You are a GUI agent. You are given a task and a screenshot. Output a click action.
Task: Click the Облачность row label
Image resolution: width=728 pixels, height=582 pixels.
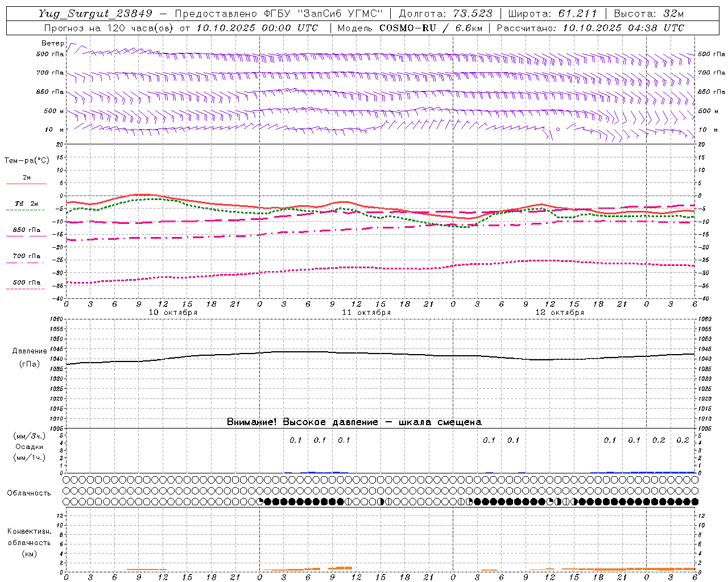click(x=29, y=493)
